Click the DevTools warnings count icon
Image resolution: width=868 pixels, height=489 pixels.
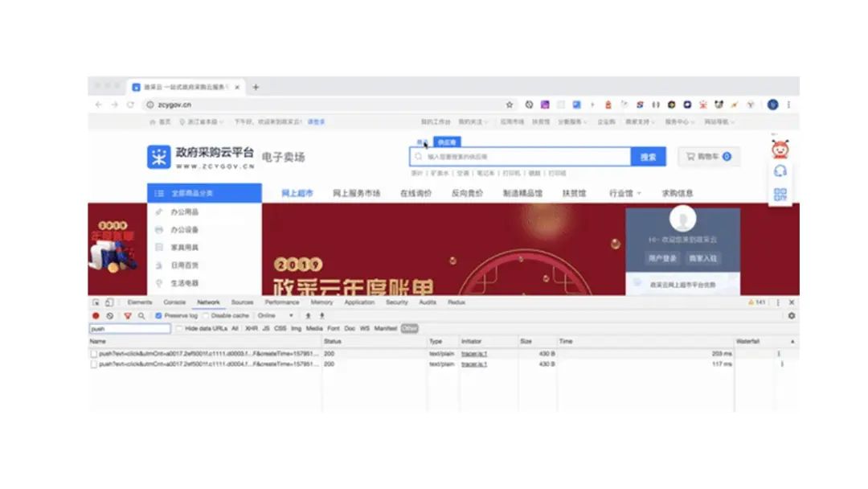[x=757, y=302]
